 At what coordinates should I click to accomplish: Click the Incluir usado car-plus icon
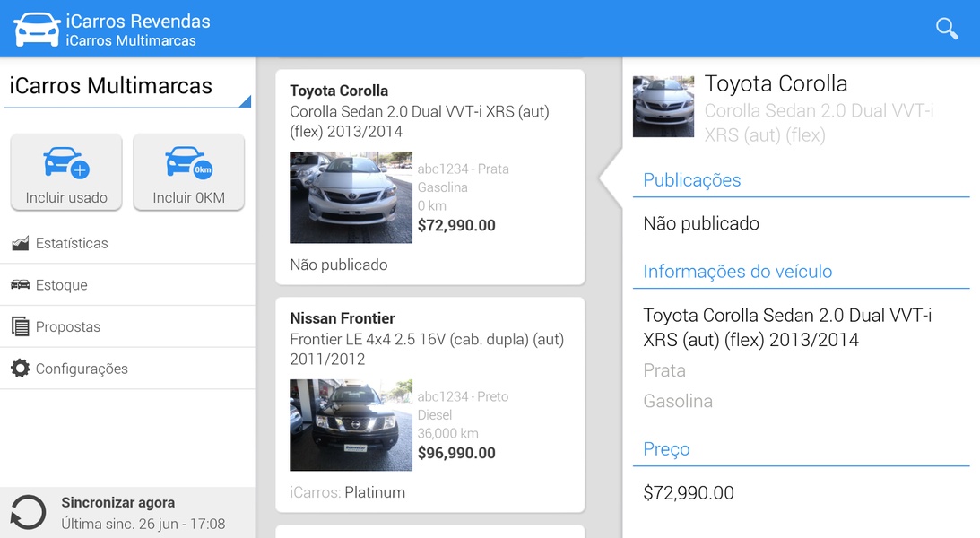pyautogui.click(x=66, y=162)
